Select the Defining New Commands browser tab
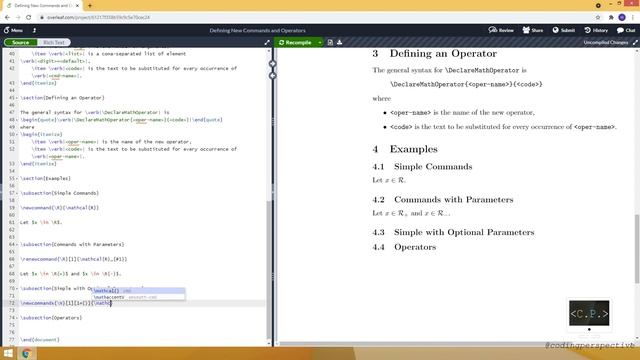Screen dimensions: 640x360 (x=42, y=6)
